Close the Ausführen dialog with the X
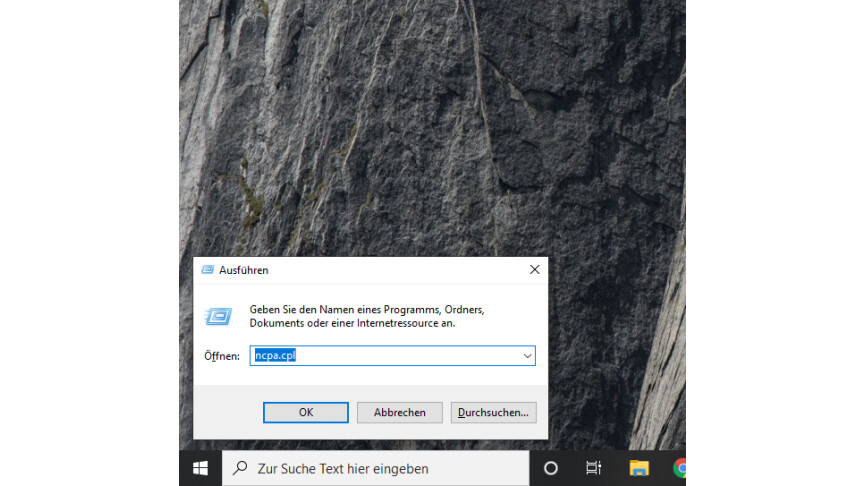 [534, 270]
